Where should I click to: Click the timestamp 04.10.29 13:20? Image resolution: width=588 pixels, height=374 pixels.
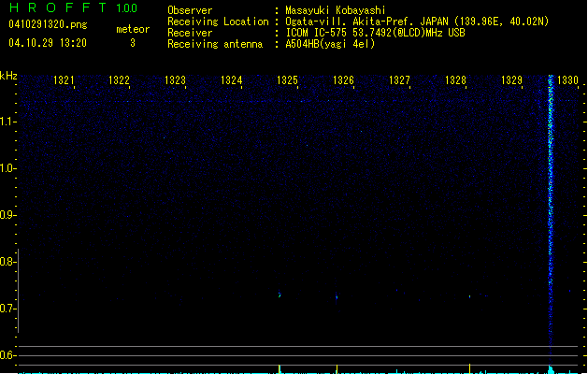click(48, 43)
